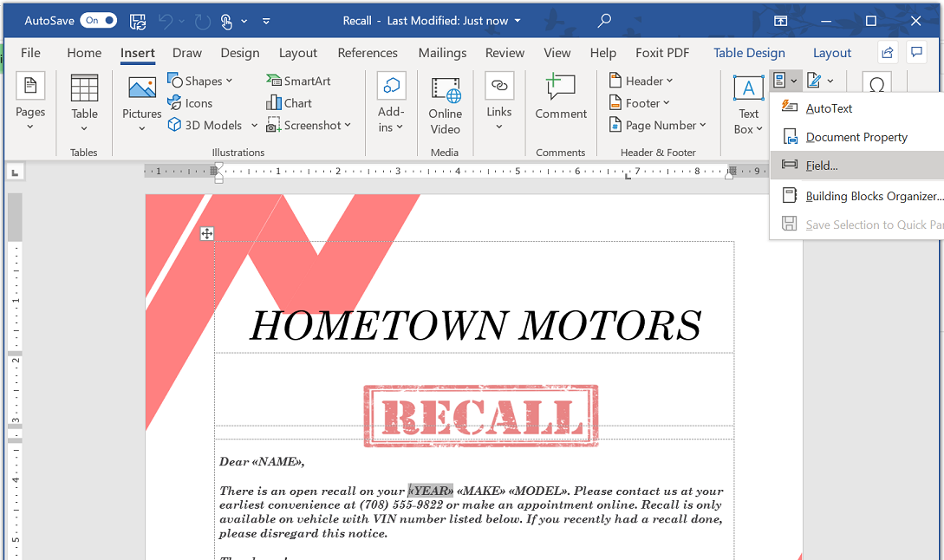Expand the Page Number dropdown
944x560 pixels.
[658, 125]
